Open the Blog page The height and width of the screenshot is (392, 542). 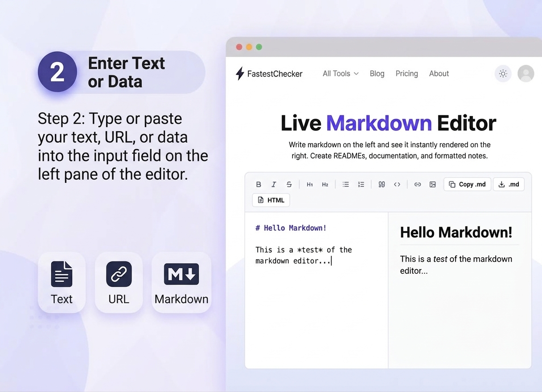tap(377, 74)
